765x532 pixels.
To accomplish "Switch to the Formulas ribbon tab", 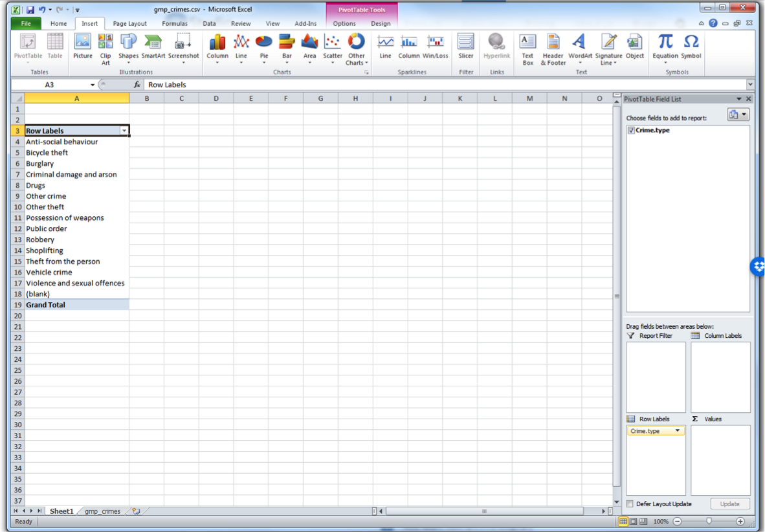I will (175, 24).
